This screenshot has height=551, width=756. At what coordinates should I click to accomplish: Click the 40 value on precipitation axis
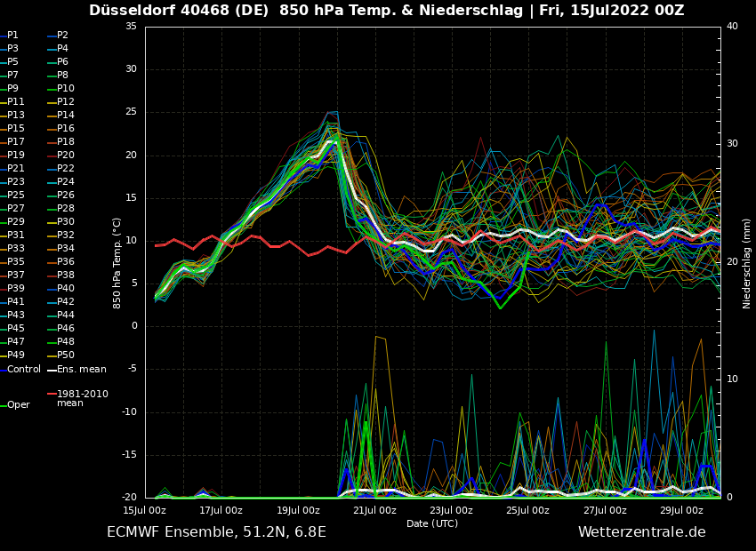pos(732,27)
